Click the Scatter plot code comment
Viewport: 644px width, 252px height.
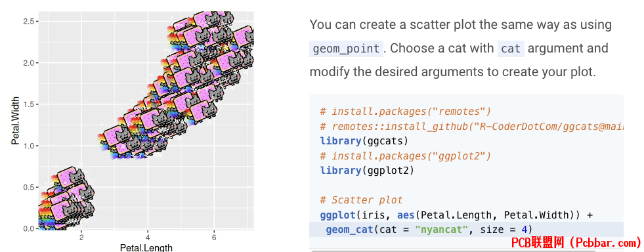click(x=362, y=200)
